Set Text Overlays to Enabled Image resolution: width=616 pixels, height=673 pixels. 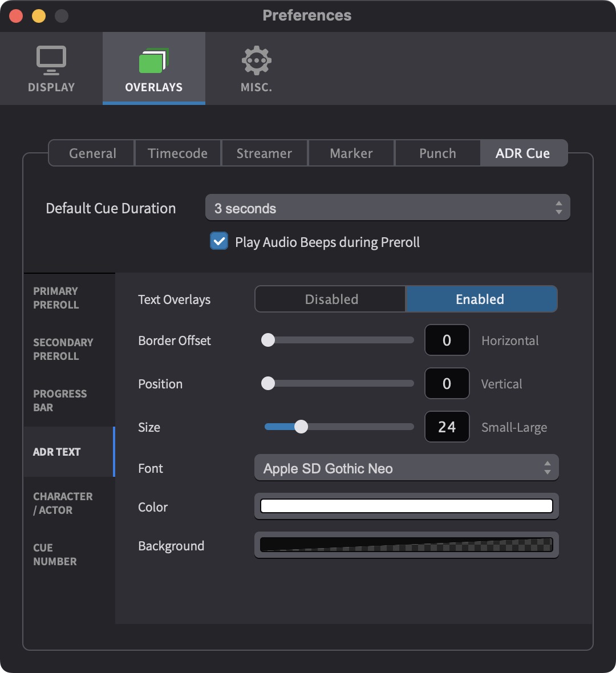point(481,299)
